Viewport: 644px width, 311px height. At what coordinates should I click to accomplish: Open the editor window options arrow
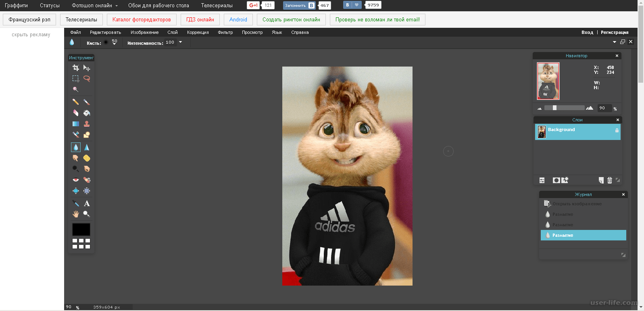615,42
